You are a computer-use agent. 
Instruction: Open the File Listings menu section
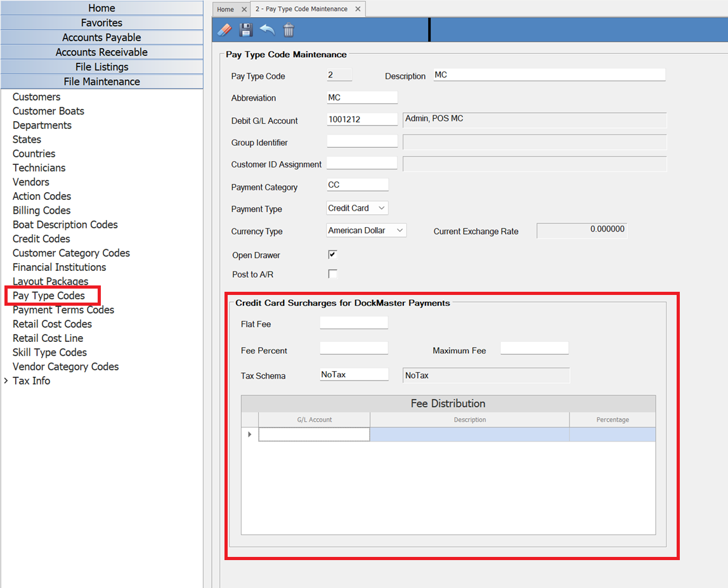101,67
